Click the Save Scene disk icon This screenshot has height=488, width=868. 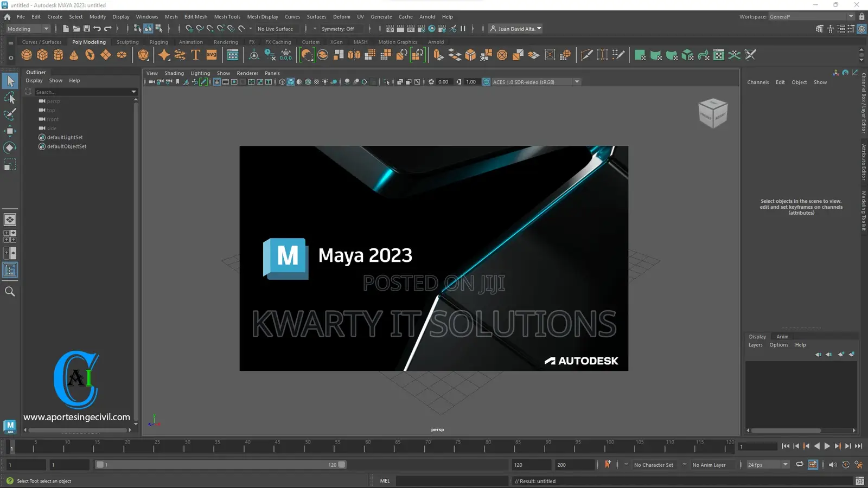click(87, 29)
